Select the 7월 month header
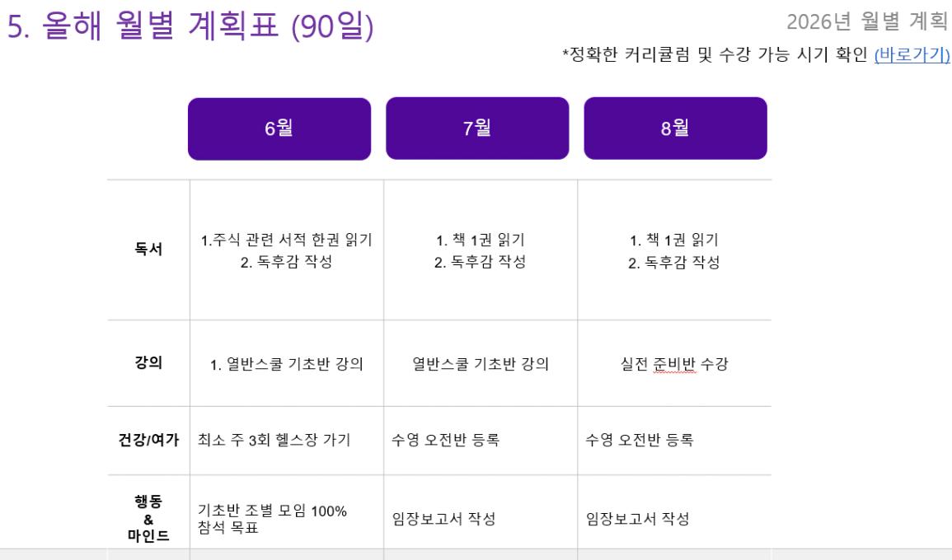This screenshot has height=560, width=952. coord(477,128)
